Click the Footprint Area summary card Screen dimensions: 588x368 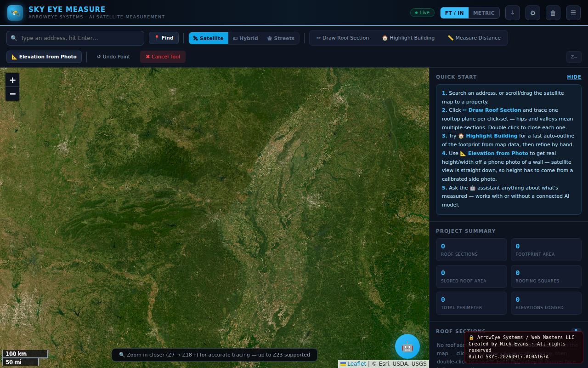tap(546, 250)
